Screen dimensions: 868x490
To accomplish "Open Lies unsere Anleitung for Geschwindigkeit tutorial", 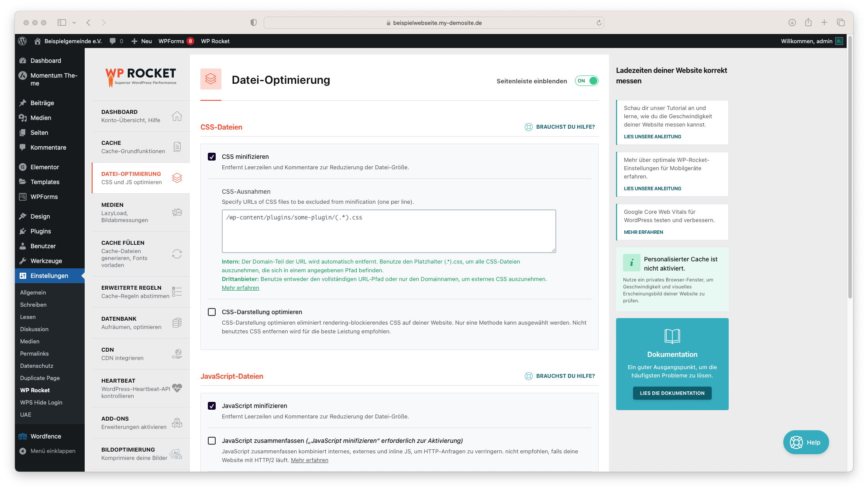I will click(652, 137).
